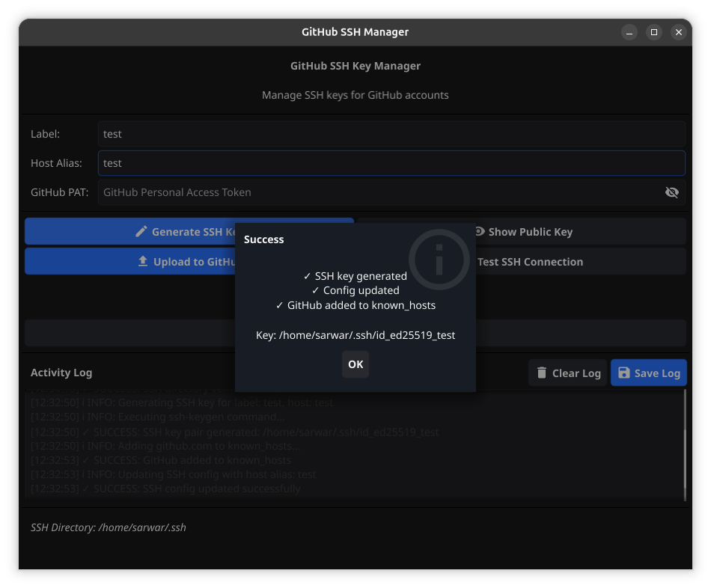Click the floppy disk icon on Save Log
The height and width of the screenshot is (588, 711).
click(x=624, y=373)
